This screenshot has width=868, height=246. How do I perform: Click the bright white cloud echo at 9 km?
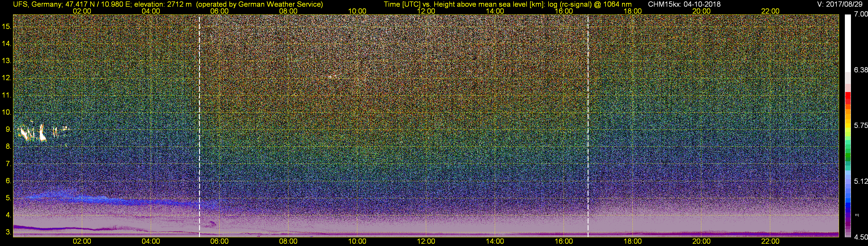click(x=42, y=133)
